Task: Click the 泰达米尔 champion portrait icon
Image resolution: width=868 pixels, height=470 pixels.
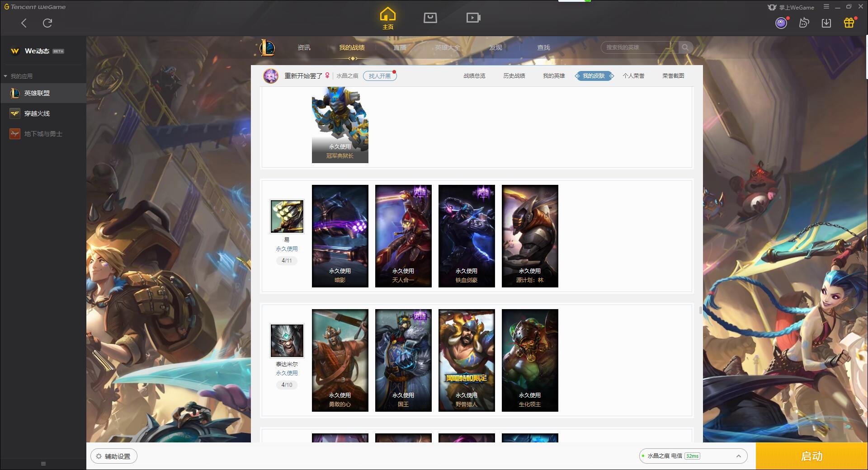Action: (x=287, y=341)
